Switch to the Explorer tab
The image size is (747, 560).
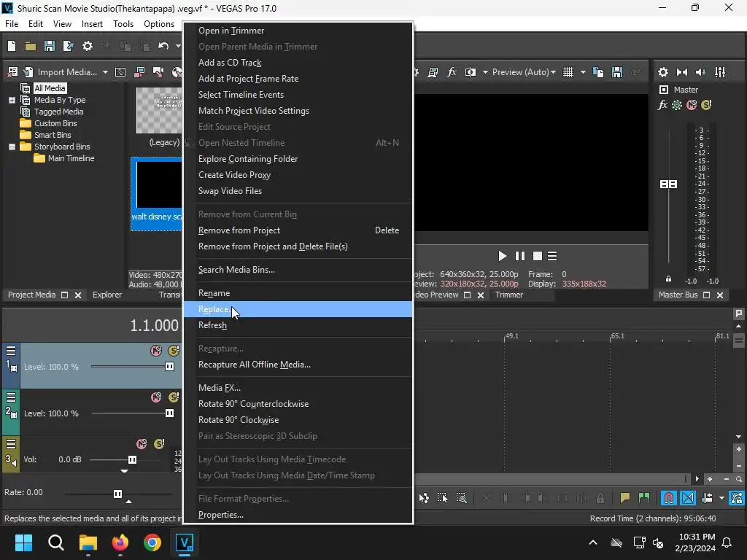(x=107, y=295)
